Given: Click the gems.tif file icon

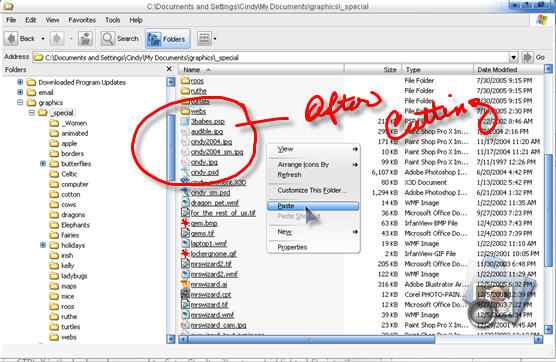Looking at the screenshot, I should [185, 233].
